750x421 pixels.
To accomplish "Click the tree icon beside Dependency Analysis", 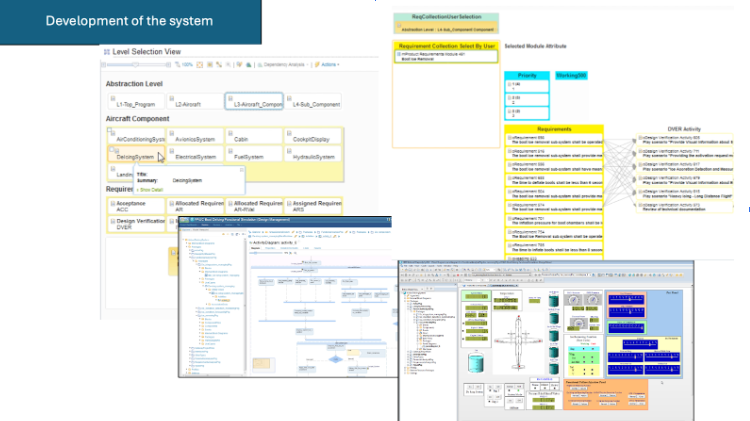I will [x=258, y=65].
